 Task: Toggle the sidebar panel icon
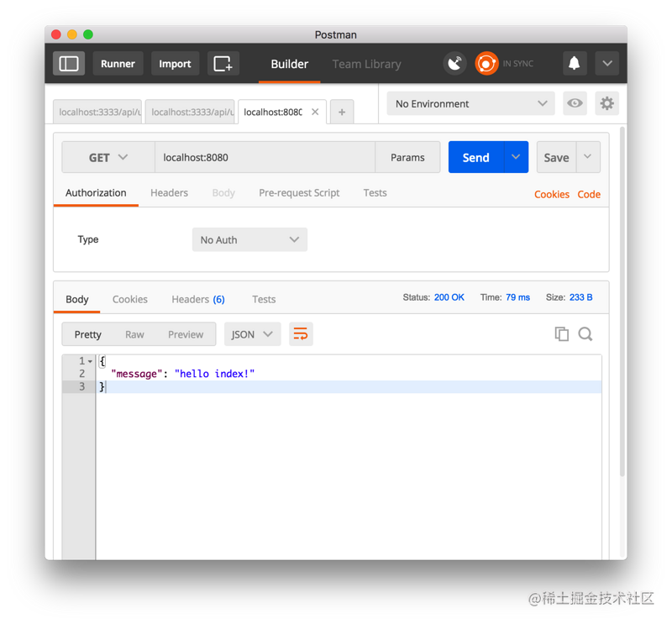point(69,64)
